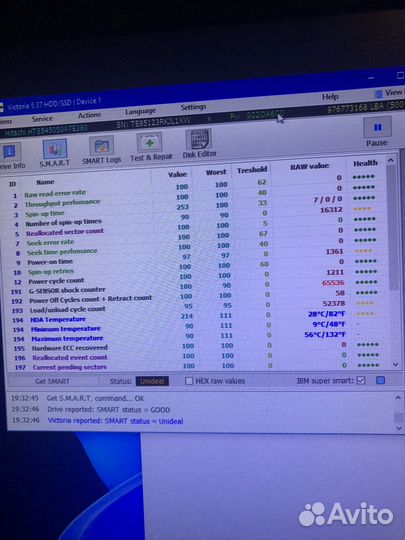Click the Health column header
This screenshot has width=405, height=540.
365,163
